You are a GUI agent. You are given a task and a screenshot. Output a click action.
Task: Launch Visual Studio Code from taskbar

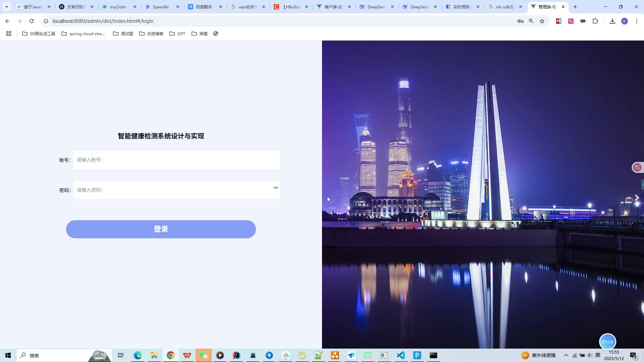pyautogui.click(x=400, y=355)
